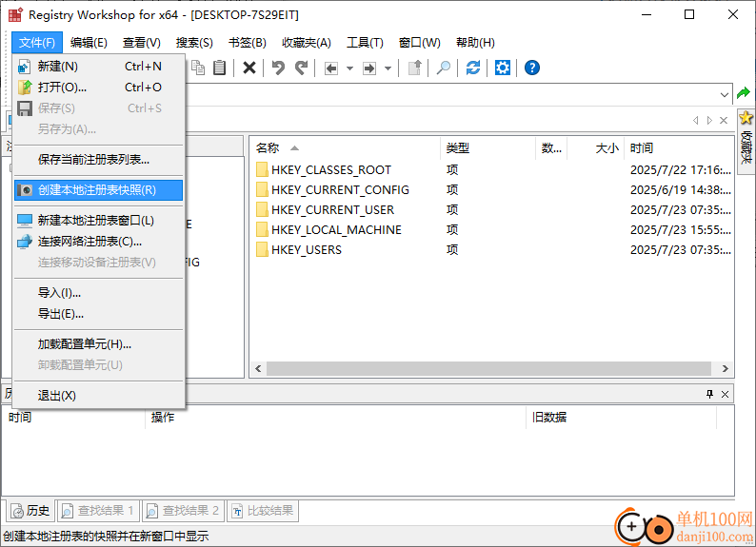Screen dimensions: 756x547
Task: Click the back navigation arrow icon
Action: tap(330, 68)
